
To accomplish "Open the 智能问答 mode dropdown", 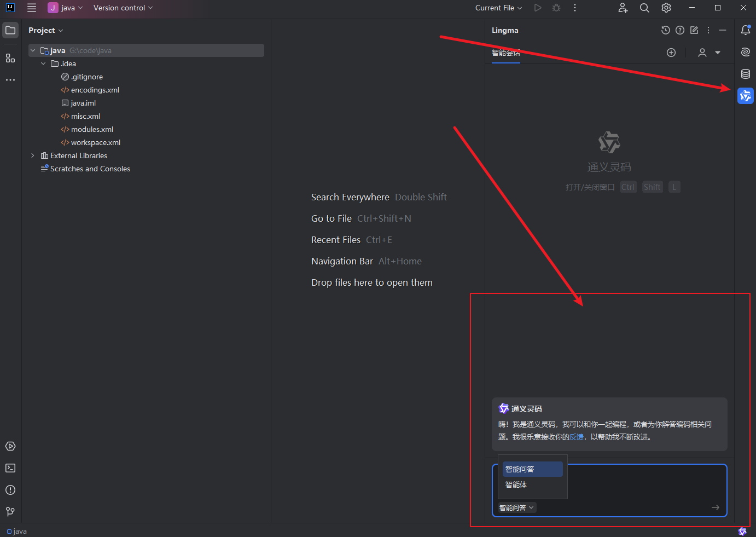I will (x=517, y=508).
